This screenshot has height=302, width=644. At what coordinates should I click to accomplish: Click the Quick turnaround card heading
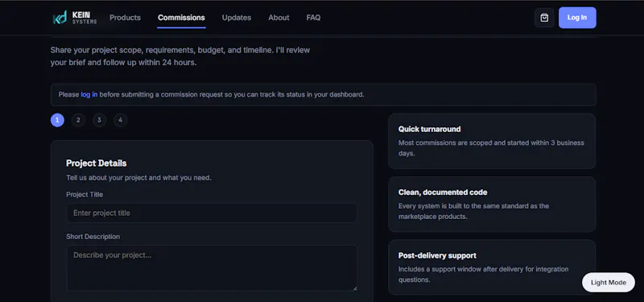[x=429, y=129]
